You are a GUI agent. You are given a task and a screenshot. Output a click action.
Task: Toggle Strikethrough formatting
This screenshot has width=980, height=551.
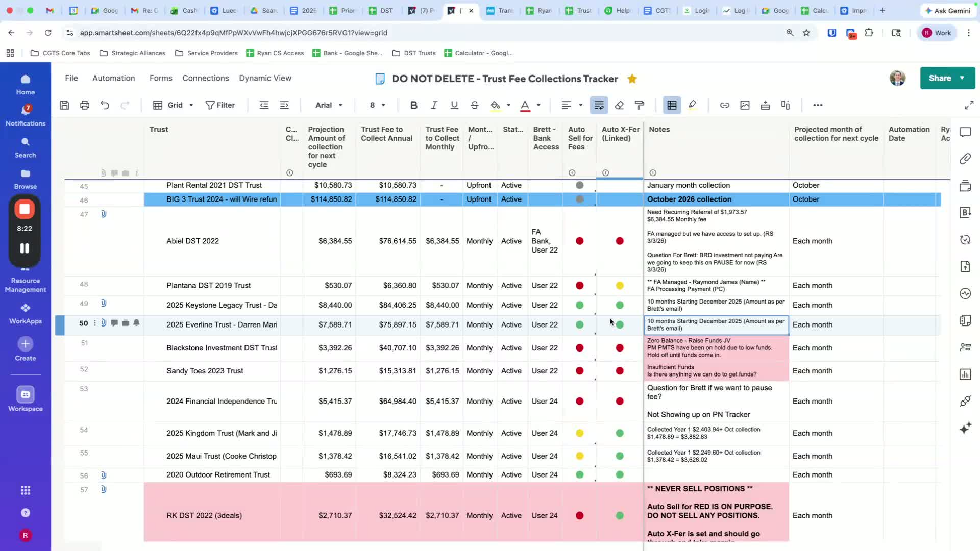474,105
